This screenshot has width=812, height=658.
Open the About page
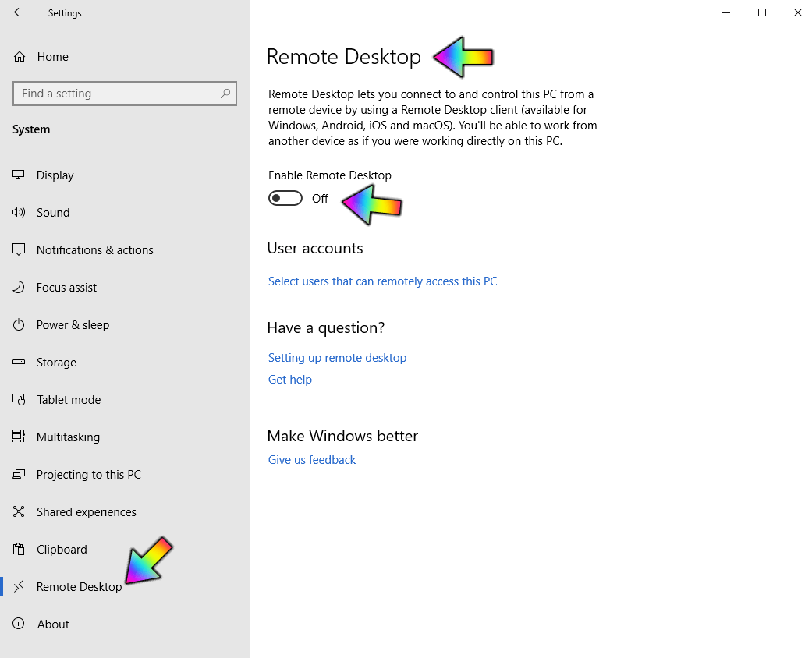pos(124,624)
